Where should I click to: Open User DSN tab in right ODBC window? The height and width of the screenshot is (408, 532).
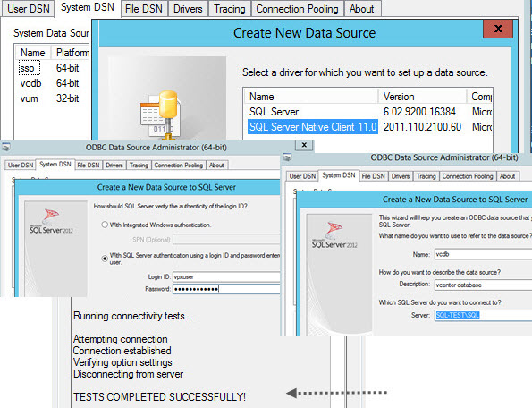pos(302,176)
